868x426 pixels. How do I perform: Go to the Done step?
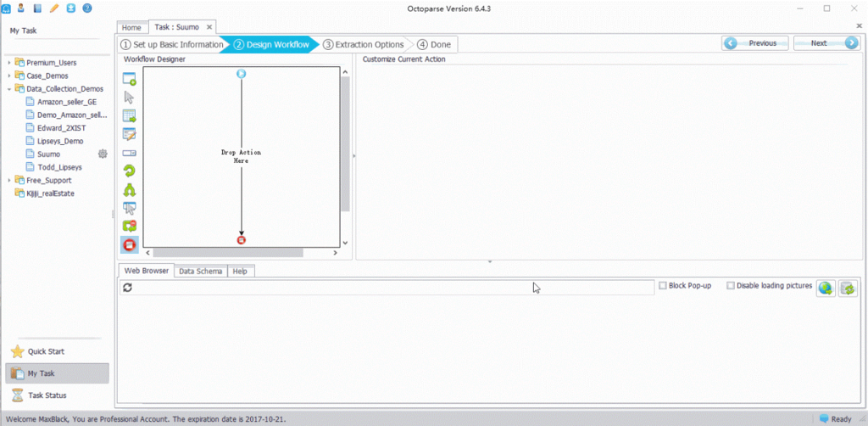pyautogui.click(x=434, y=44)
